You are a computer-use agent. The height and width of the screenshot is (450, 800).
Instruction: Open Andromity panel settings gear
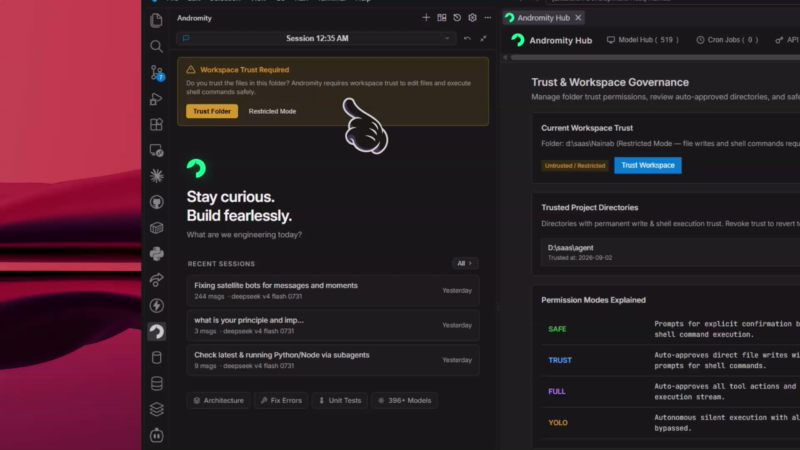point(472,18)
